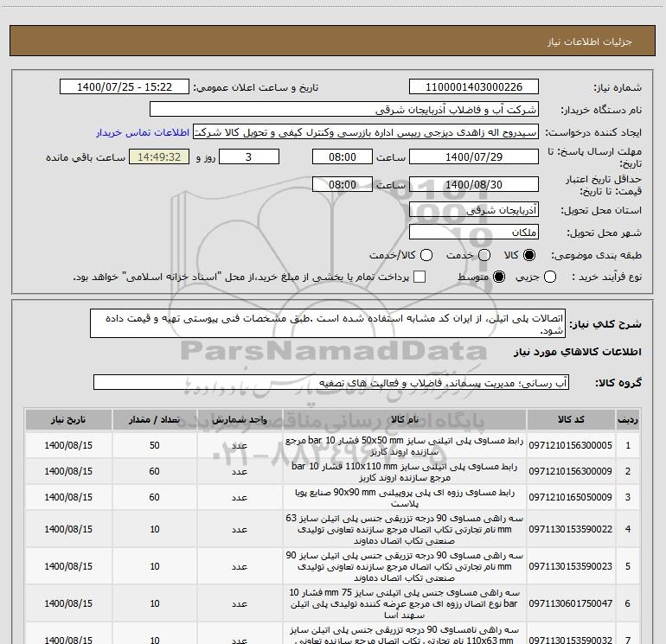Click item code 0971210156300005

pyautogui.click(x=571, y=446)
